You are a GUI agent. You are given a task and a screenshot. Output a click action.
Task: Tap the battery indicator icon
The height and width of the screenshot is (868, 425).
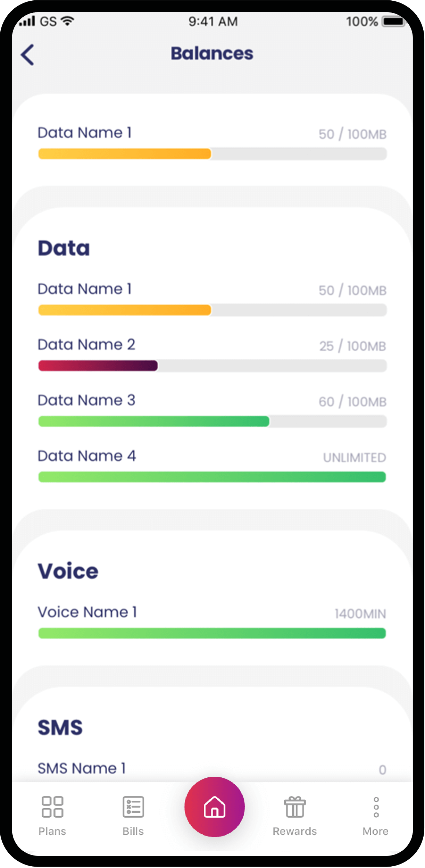tap(394, 22)
